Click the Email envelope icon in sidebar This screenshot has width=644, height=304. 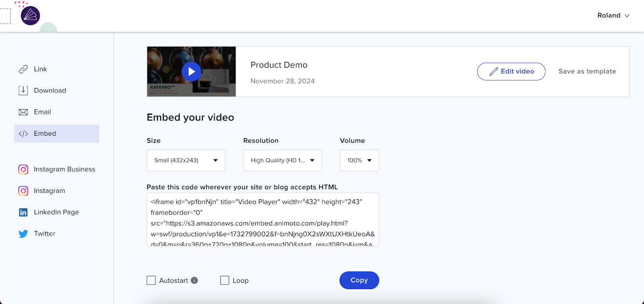[23, 112]
